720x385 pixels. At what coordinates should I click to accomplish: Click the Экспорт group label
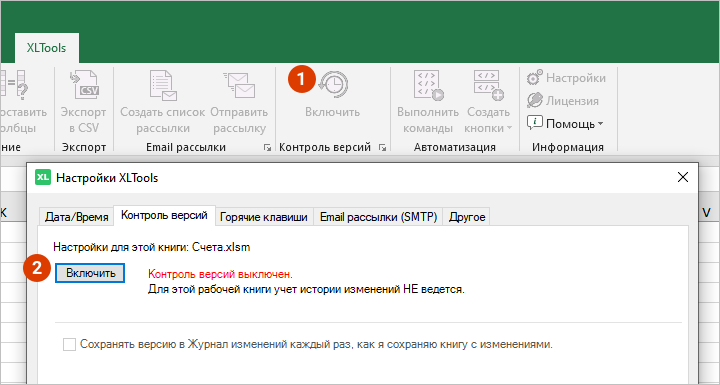pos(84,147)
